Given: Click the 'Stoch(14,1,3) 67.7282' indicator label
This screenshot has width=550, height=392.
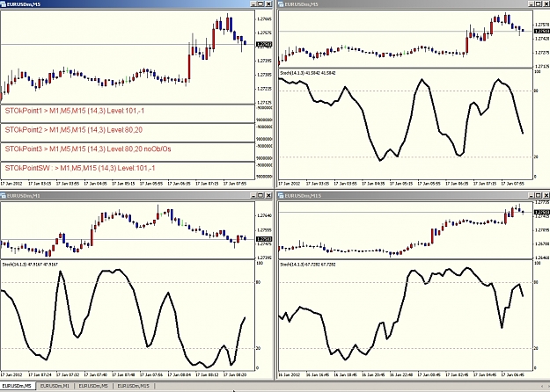Looking at the screenshot, I should click(308, 265).
